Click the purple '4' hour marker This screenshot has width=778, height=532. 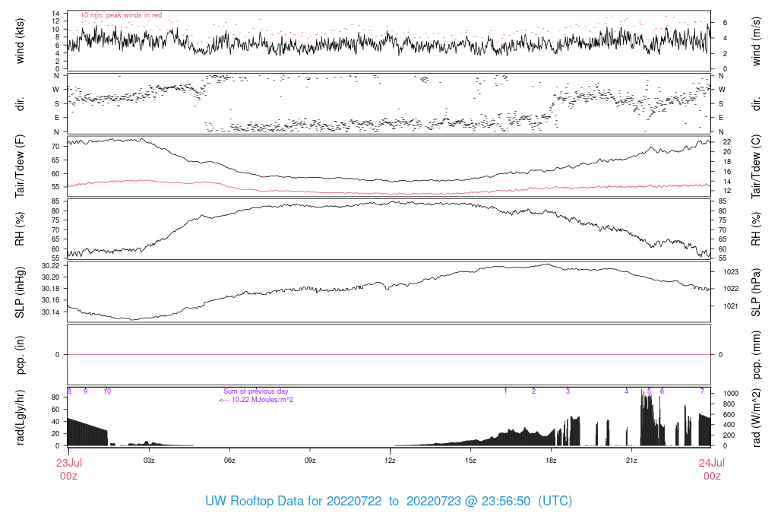[626, 391]
